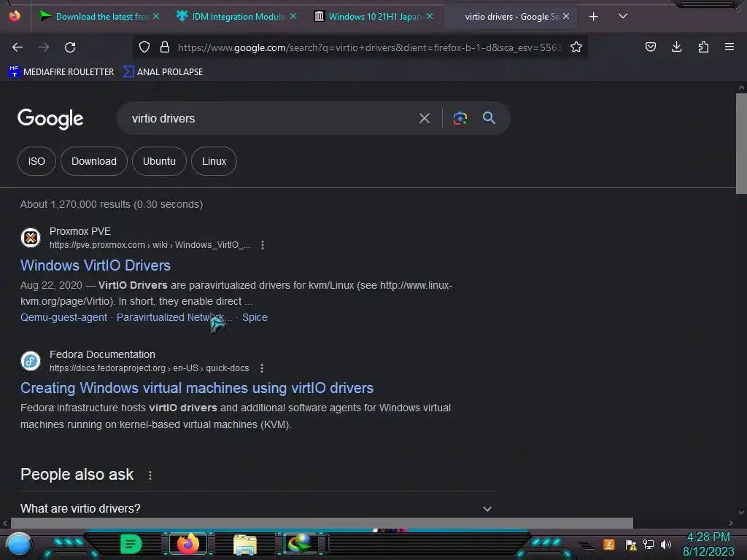Open the shield tracking protection icon

144,47
